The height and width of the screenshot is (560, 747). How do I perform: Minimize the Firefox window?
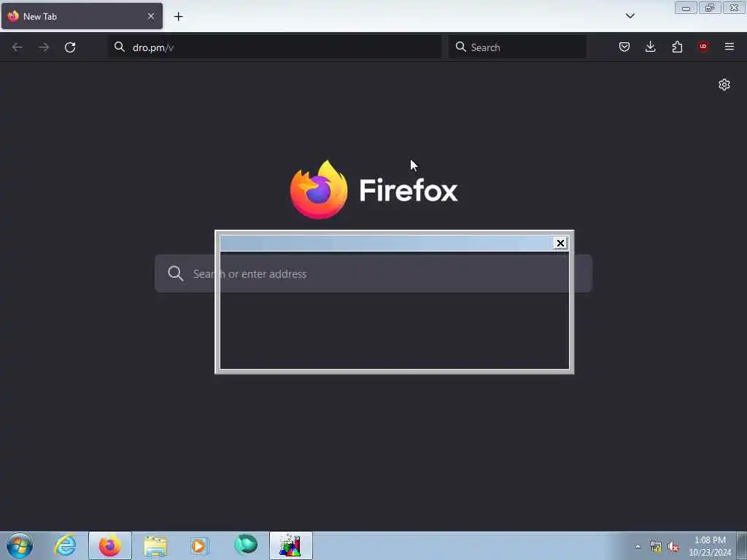point(686,8)
